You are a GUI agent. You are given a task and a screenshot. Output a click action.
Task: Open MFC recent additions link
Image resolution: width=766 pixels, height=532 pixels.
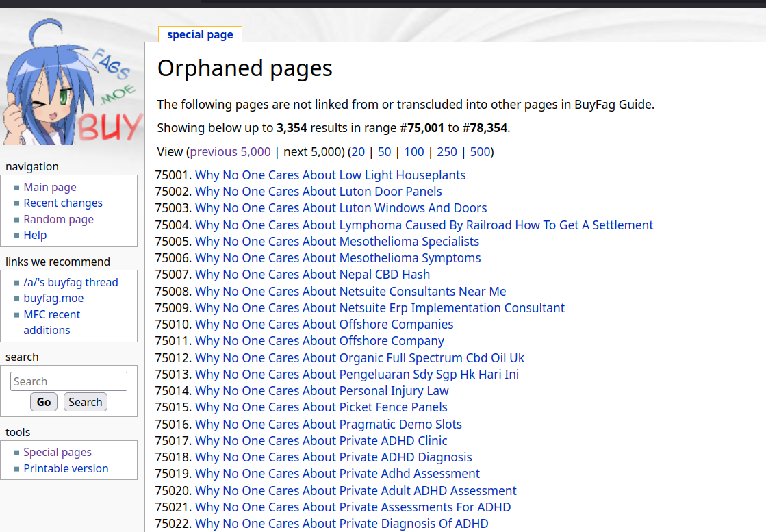tap(52, 322)
